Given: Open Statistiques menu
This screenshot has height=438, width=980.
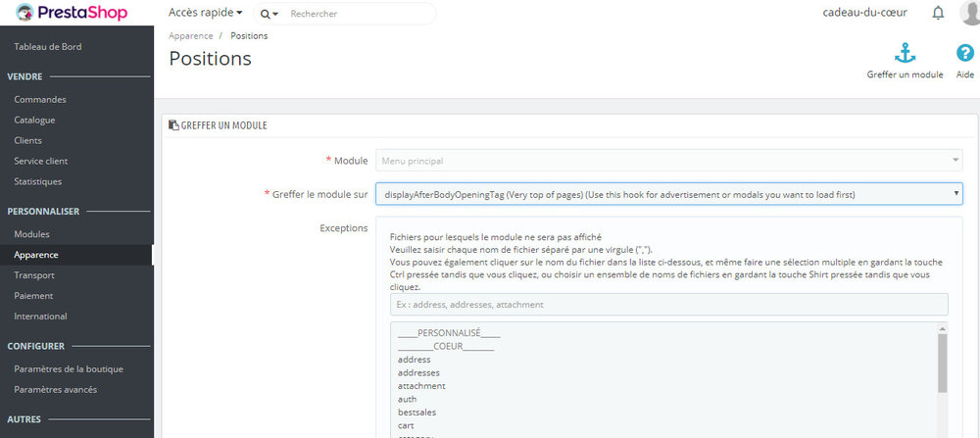Looking at the screenshot, I should 38,182.
